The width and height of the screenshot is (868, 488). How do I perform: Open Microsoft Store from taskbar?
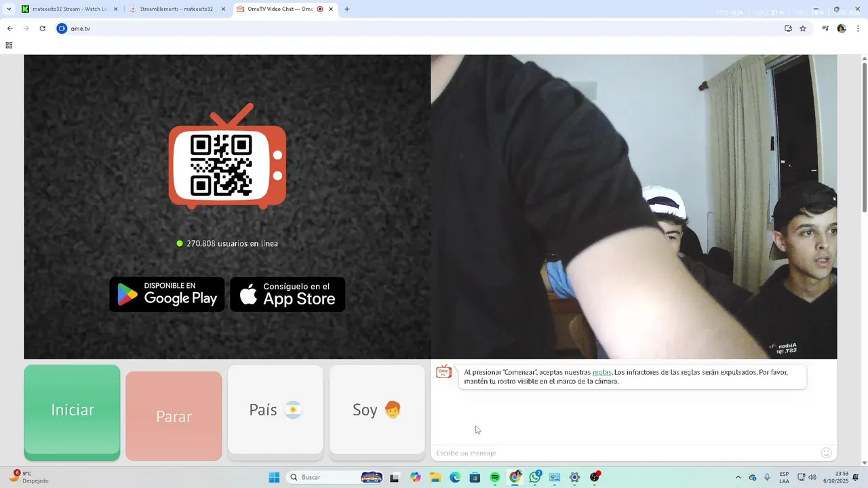point(475,477)
